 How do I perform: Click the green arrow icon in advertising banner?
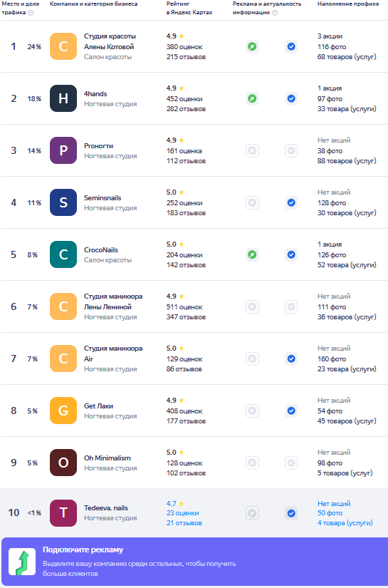click(x=22, y=562)
